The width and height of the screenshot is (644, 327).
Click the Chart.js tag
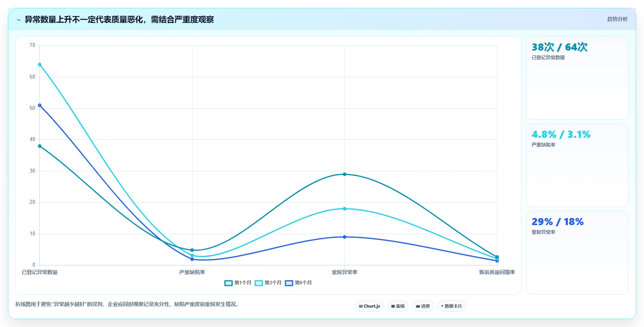[370, 306]
